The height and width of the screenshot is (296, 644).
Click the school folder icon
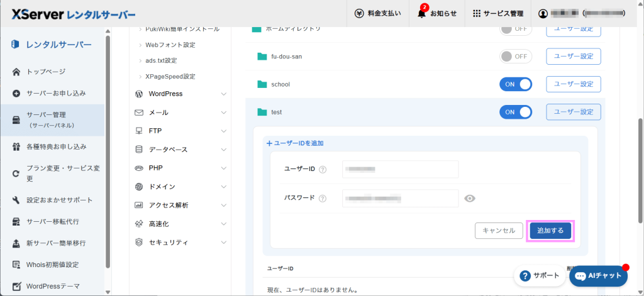tap(262, 84)
